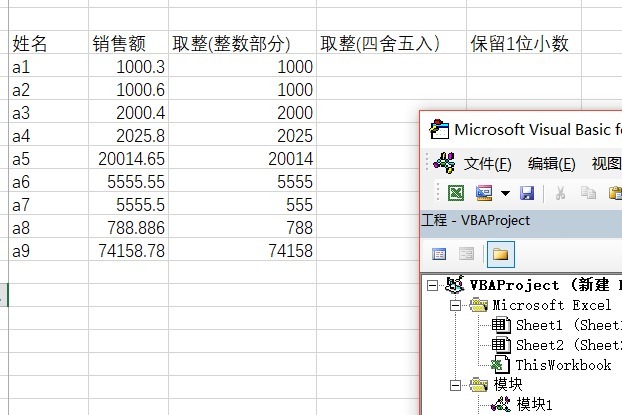Image resolution: width=622 pixels, height=415 pixels.
Task: Click the Cut scissors icon
Action: coord(560,193)
